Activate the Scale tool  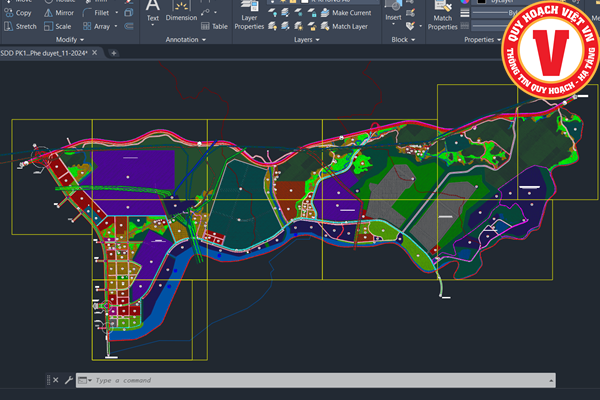tap(58, 26)
